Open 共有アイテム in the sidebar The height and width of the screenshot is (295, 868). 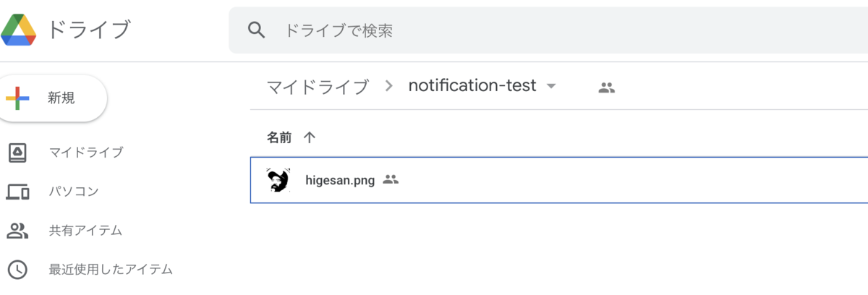click(x=85, y=231)
